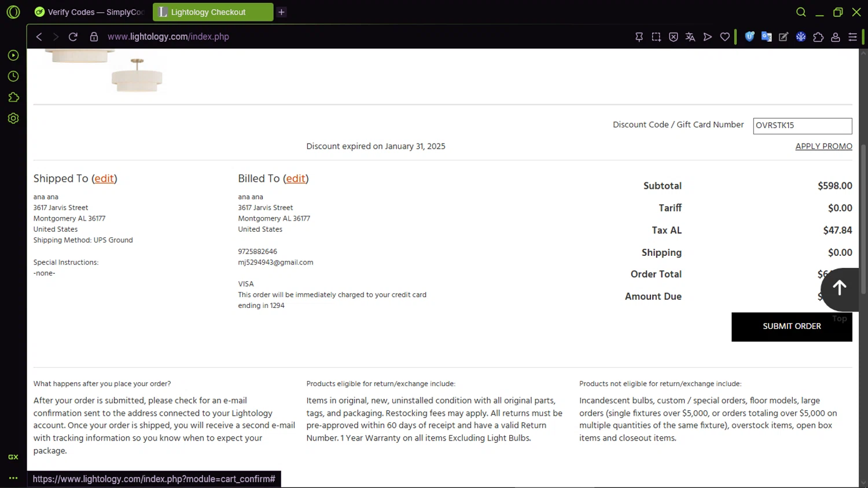Screen dimensions: 868x488
Task: Add page to bookmarks heart icon
Action: pos(725,37)
